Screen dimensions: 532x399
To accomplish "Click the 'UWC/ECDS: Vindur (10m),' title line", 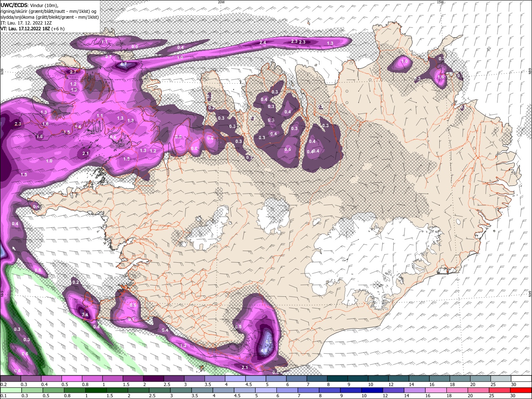I will [x=29, y=5].
